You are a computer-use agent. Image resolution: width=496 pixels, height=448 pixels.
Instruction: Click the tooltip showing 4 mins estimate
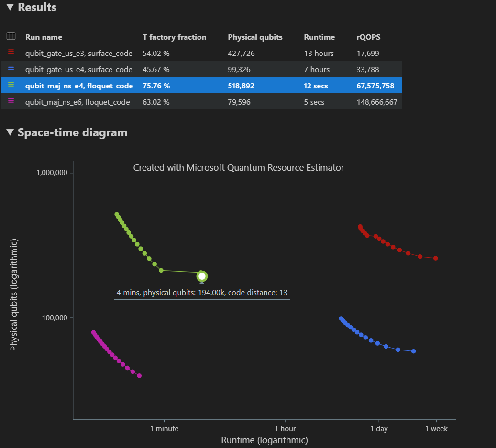[x=201, y=292]
